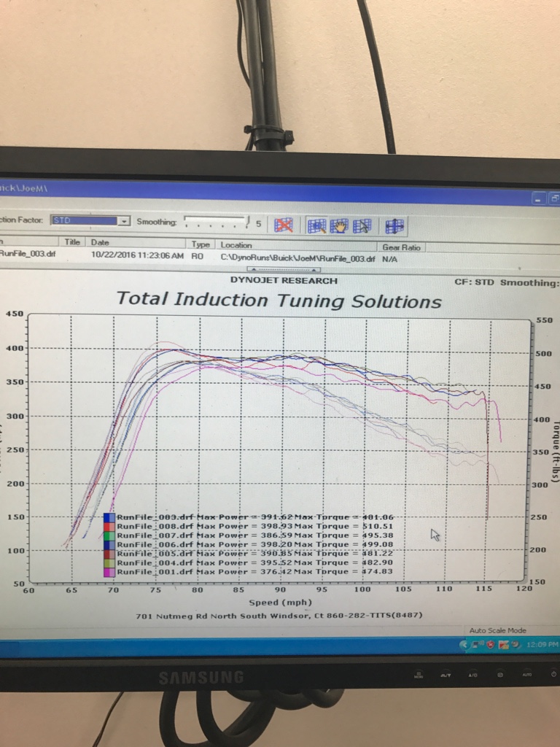Select the RunFile_003.drf row in list
560x747 pixels.
[x=26, y=255]
